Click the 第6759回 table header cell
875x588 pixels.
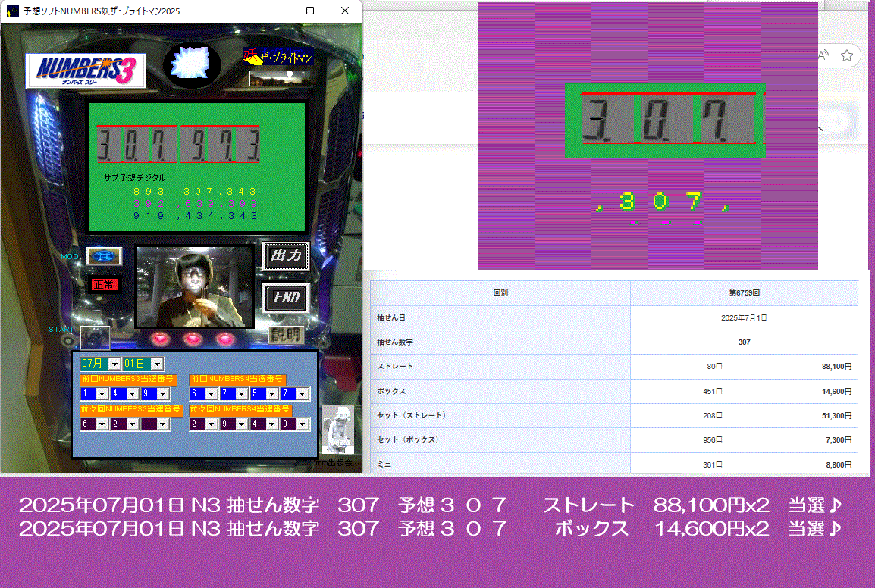click(x=744, y=293)
